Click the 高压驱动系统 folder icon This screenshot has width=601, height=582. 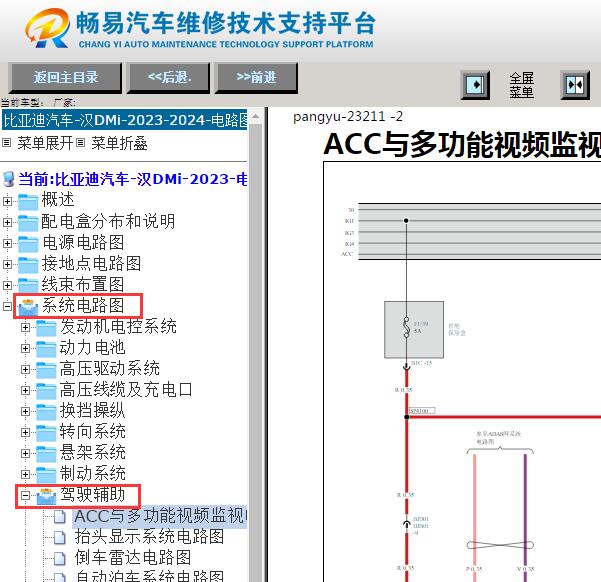pos(46,370)
